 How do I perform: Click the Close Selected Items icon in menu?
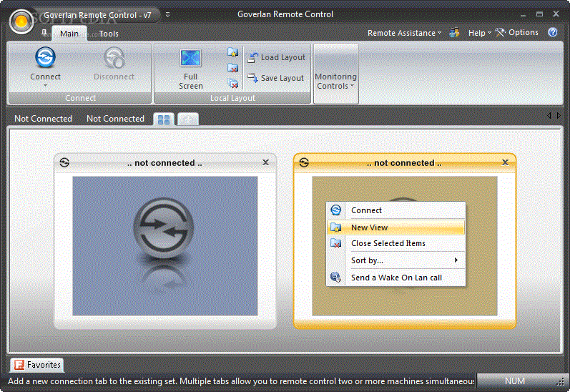pos(336,243)
